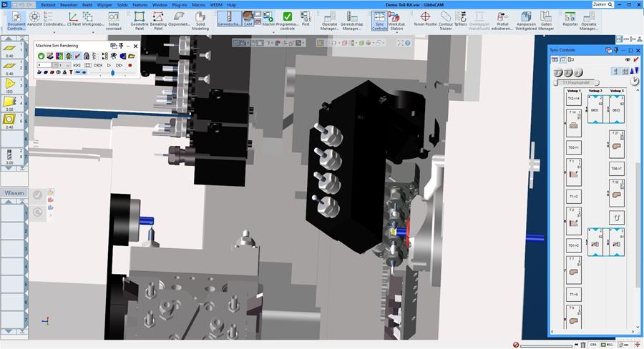
Task: Toggle eye visibility in Sync Controle panel
Action: 628,60
